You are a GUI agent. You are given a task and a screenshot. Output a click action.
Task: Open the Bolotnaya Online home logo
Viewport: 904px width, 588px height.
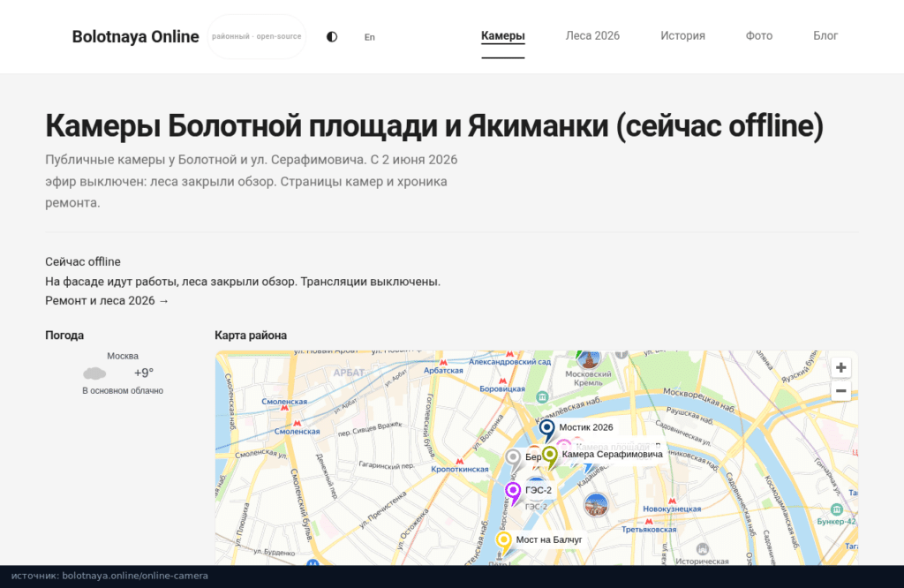click(x=135, y=36)
